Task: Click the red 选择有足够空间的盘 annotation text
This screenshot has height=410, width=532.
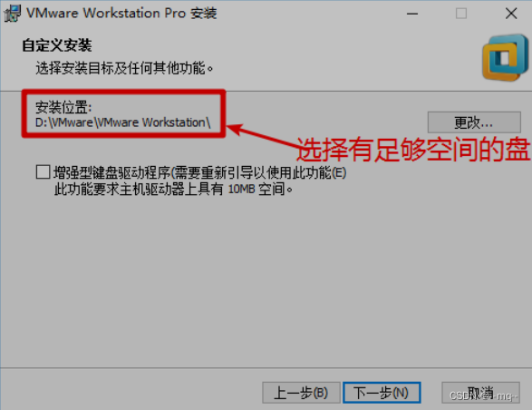Action: point(413,149)
